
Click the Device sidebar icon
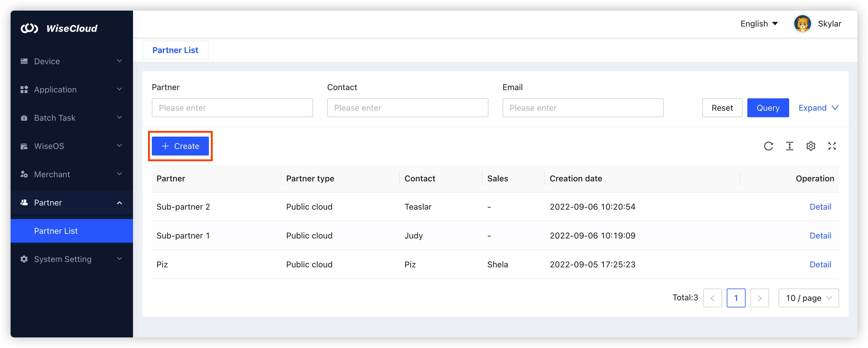click(24, 61)
